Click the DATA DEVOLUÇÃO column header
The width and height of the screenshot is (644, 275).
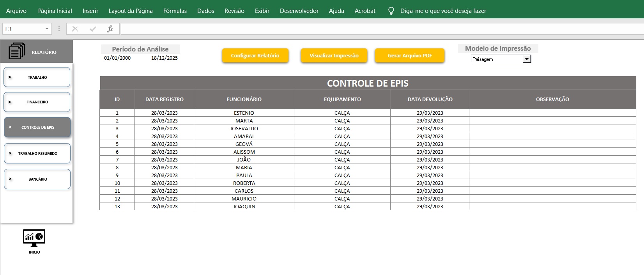tap(430, 99)
